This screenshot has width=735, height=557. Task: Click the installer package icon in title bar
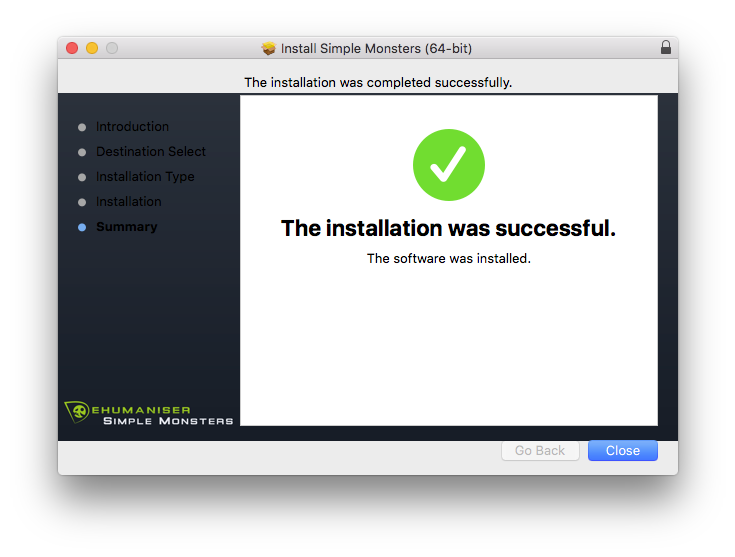pyautogui.click(x=269, y=48)
